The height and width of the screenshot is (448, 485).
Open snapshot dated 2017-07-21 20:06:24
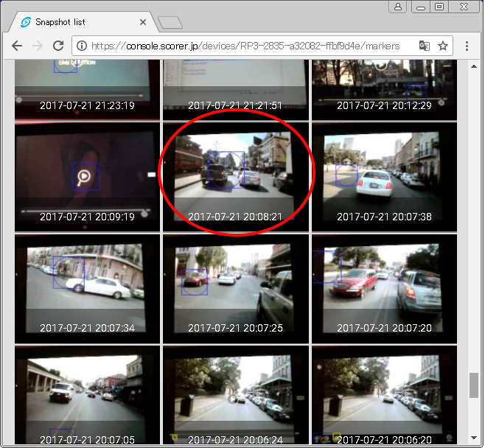pyautogui.click(x=236, y=395)
